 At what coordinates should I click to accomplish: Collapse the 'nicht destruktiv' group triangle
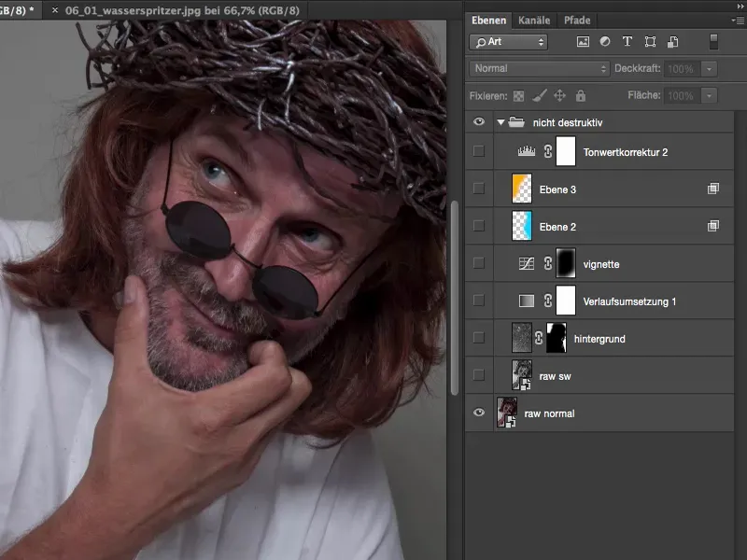(x=500, y=122)
